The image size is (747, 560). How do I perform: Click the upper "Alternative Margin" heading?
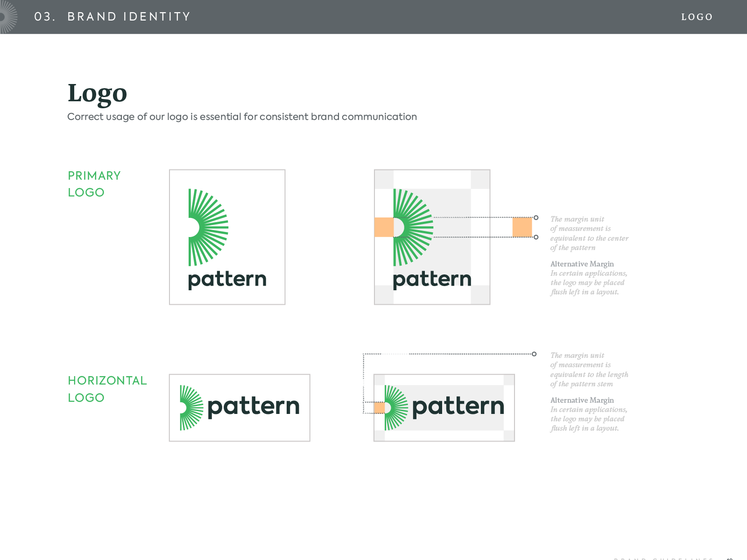582,264
